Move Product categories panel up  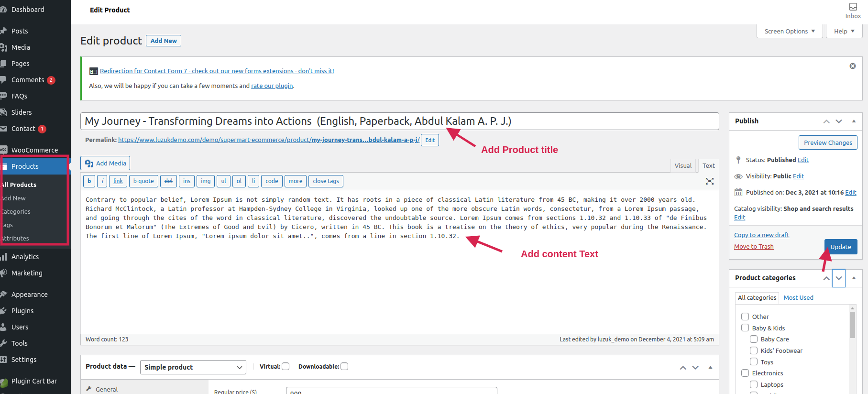coord(826,278)
